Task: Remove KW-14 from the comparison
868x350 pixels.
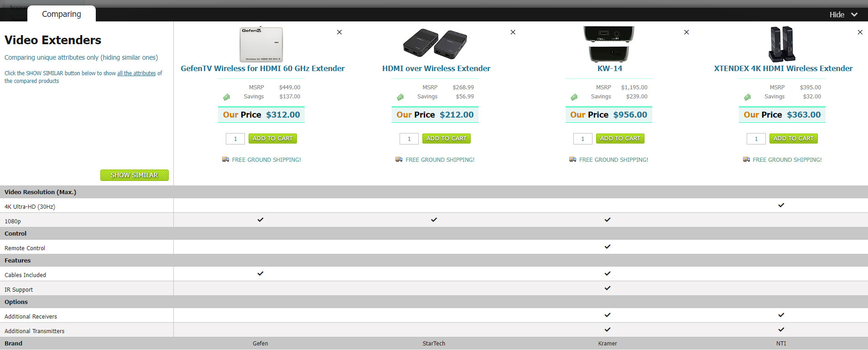Action: (x=686, y=32)
